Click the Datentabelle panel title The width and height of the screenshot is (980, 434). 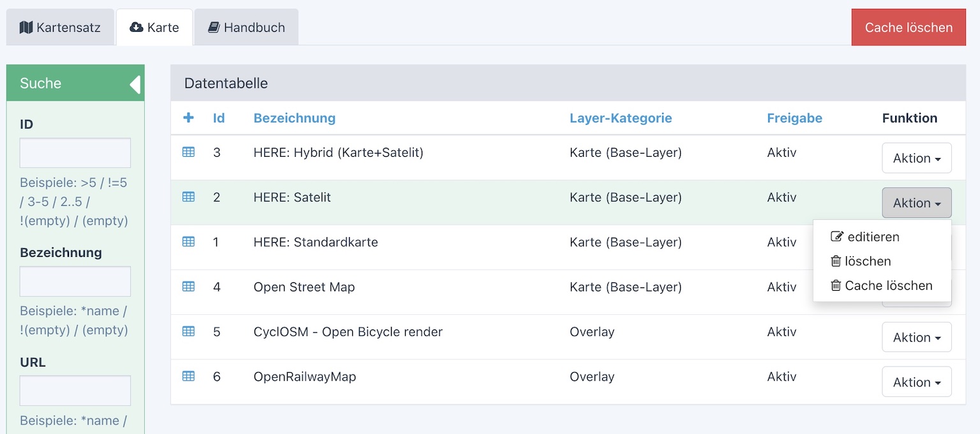(x=226, y=83)
